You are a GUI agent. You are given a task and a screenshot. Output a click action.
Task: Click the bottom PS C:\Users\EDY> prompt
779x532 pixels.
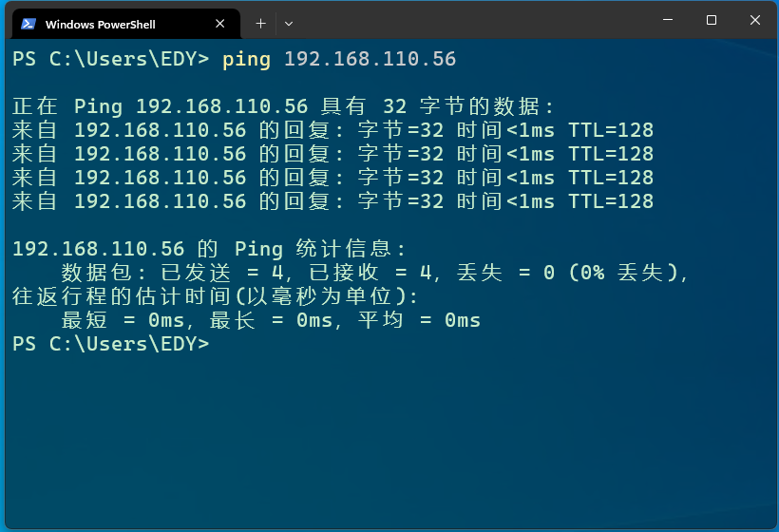[110, 344]
